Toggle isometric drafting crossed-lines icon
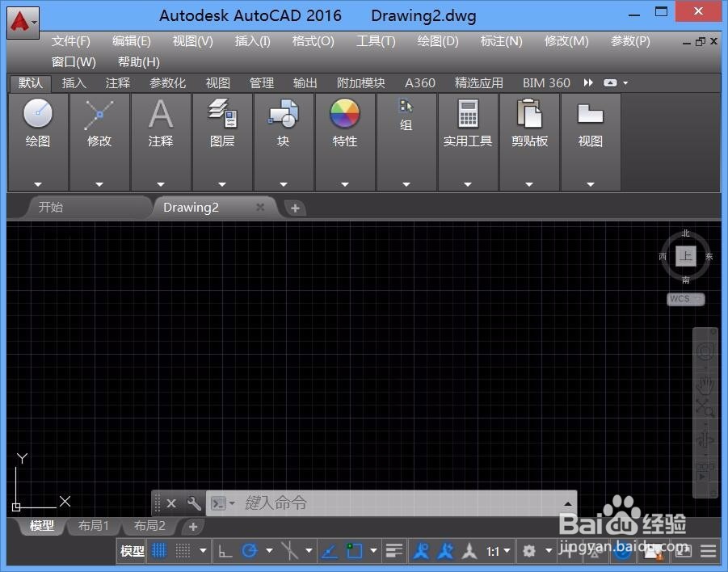 [x=289, y=551]
